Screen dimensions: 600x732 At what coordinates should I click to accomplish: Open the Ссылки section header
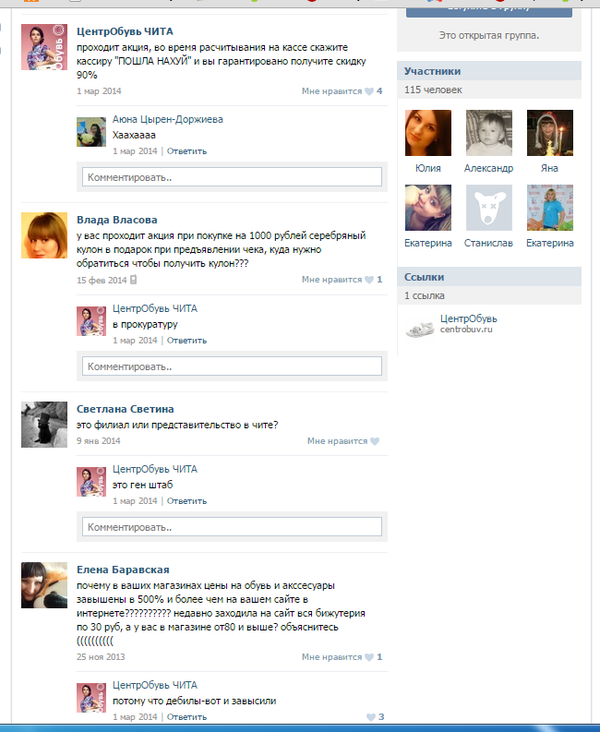coord(489,277)
